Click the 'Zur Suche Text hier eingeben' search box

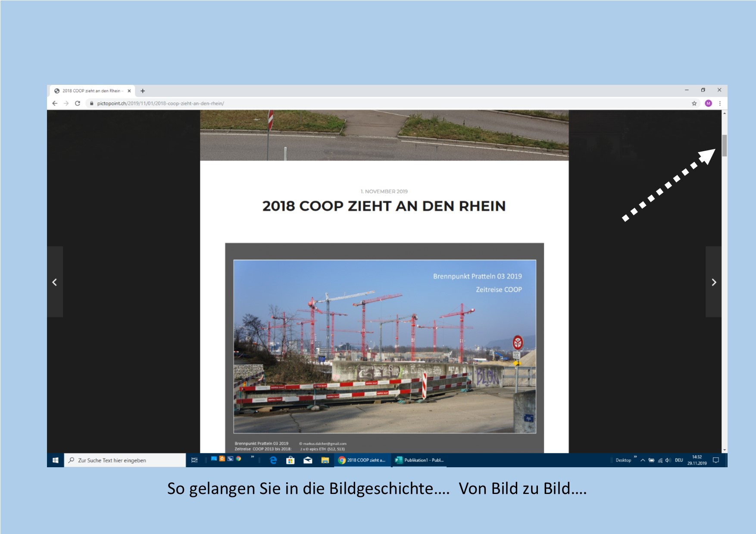click(x=125, y=460)
